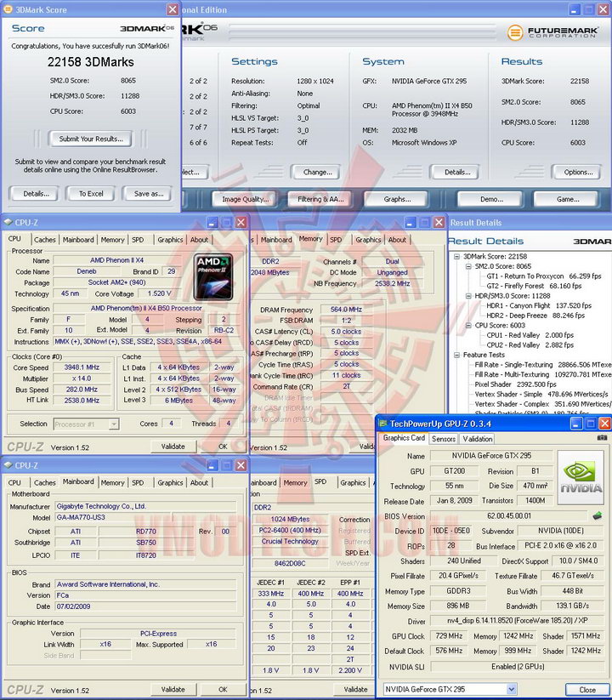
Task: Switch to Caches tab in upper CPU-Z
Action: click(45, 240)
